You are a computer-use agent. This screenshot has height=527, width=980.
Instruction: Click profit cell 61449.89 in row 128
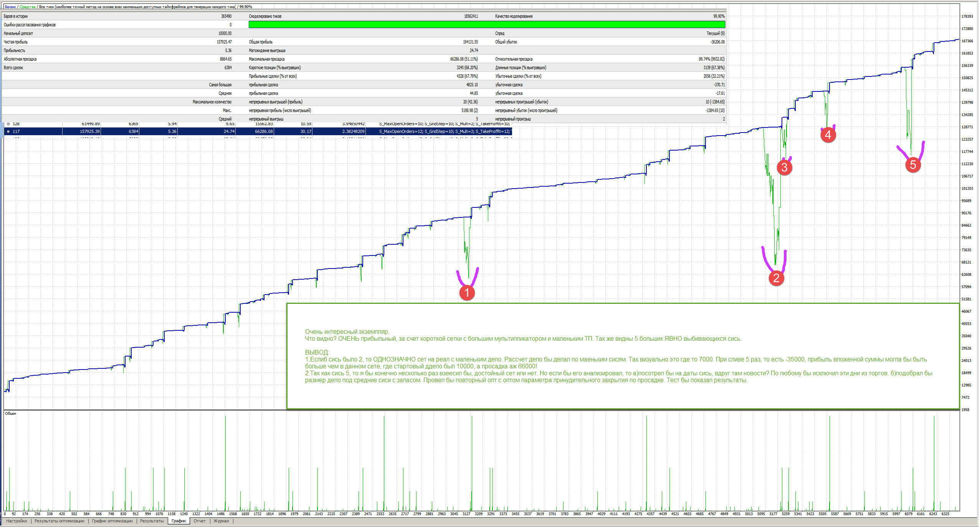click(x=91, y=124)
